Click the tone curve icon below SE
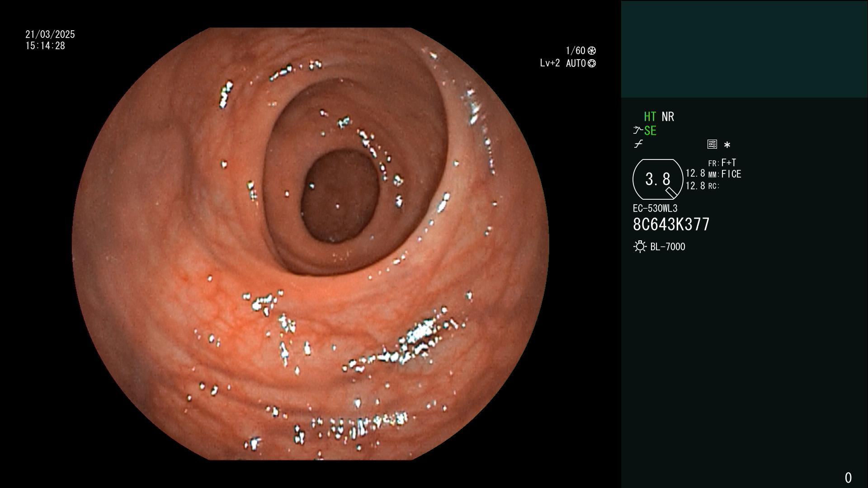Viewport: 868px width, 488px height. [638, 144]
